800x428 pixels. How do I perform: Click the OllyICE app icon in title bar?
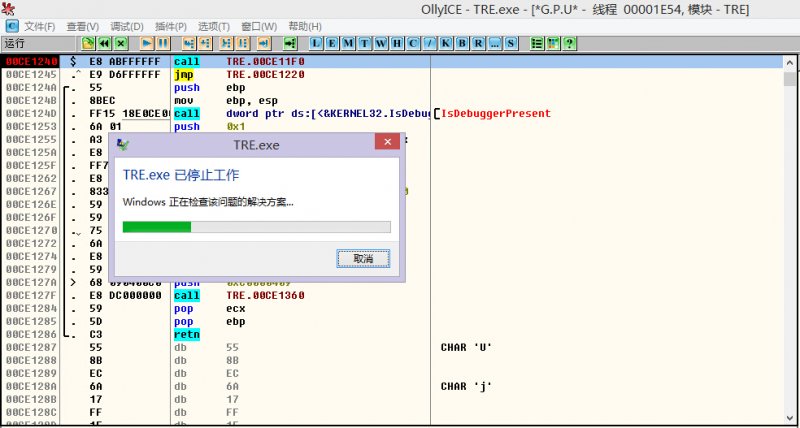coord(8,9)
